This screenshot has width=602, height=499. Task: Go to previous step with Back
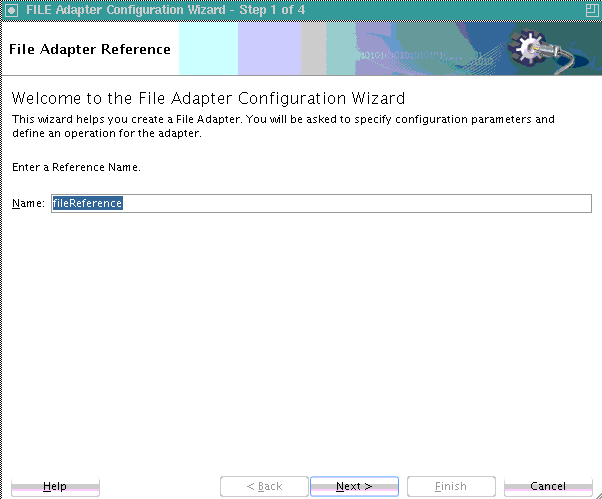(x=264, y=486)
